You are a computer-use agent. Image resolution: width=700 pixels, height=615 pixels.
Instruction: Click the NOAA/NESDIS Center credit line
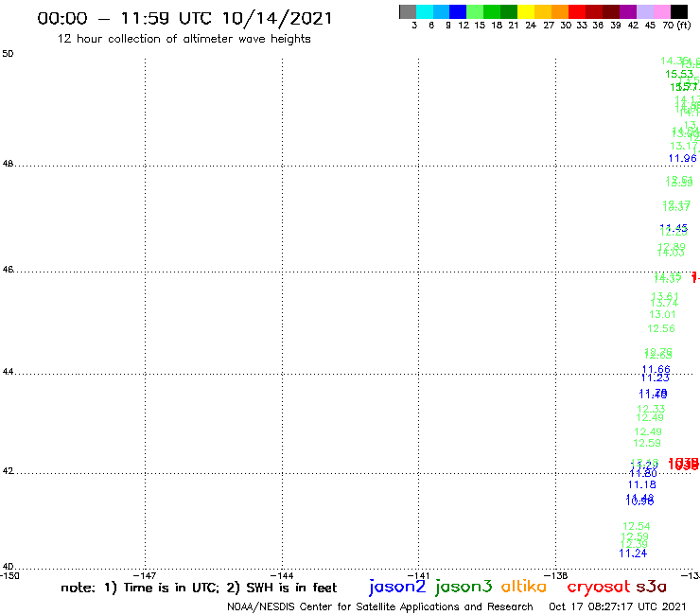(380, 607)
